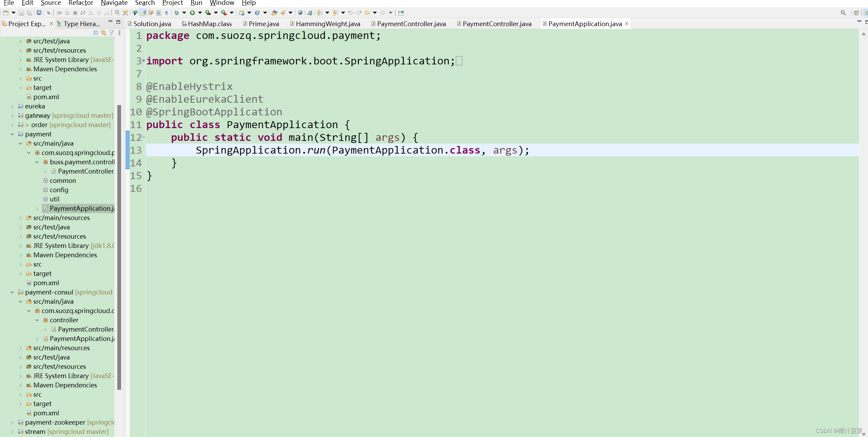Collapse payment-consul project node
Viewport: 868px width, 437px height.
tap(12, 292)
